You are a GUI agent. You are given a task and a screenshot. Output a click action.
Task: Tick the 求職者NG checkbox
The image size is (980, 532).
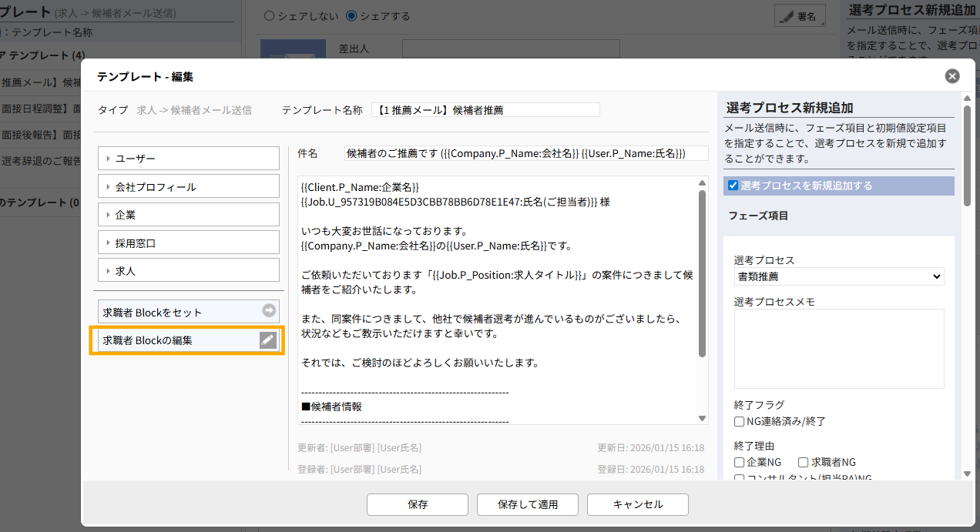click(803, 463)
